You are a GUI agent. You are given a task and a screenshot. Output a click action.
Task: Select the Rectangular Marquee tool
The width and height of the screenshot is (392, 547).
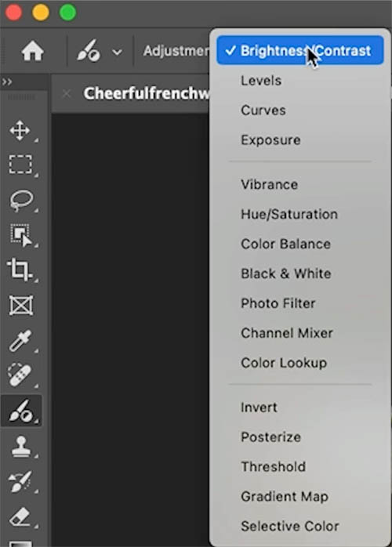(20, 165)
